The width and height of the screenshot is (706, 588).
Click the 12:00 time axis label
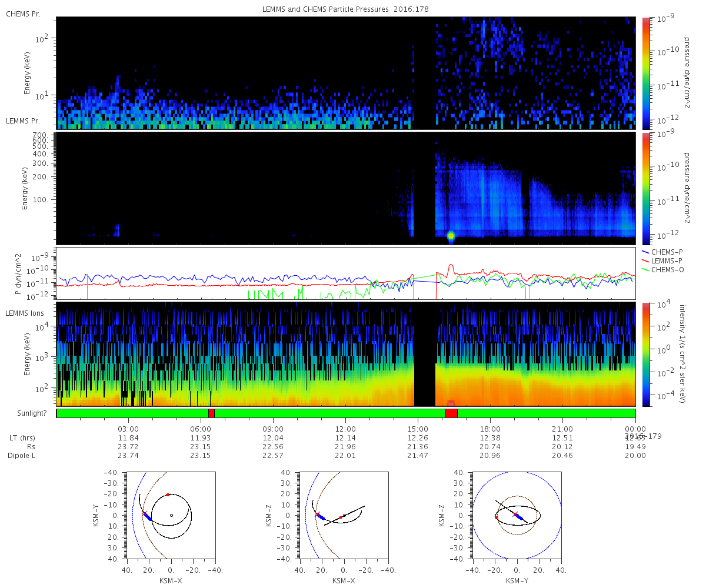coord(345,429)
